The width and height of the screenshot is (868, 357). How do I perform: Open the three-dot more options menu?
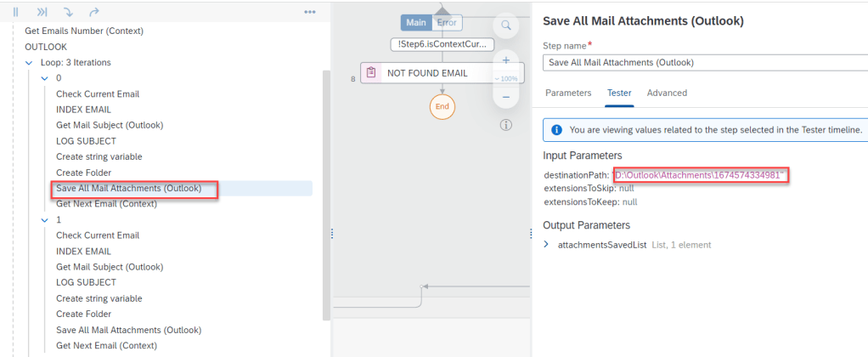tap(310, 13)
